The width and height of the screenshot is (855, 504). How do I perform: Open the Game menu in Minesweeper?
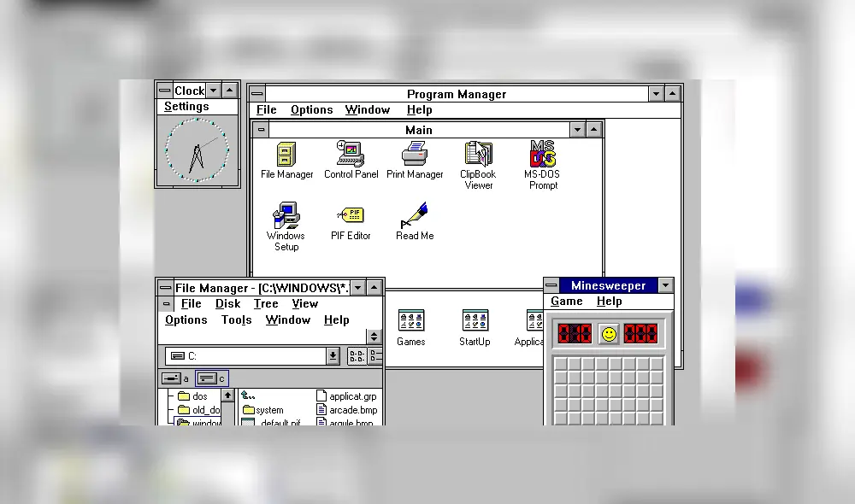pos(567,302)
